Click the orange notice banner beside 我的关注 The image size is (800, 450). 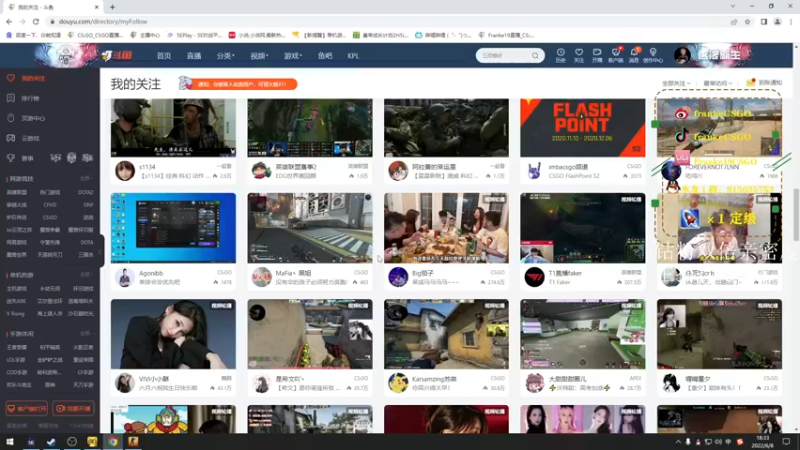point(239,84)
